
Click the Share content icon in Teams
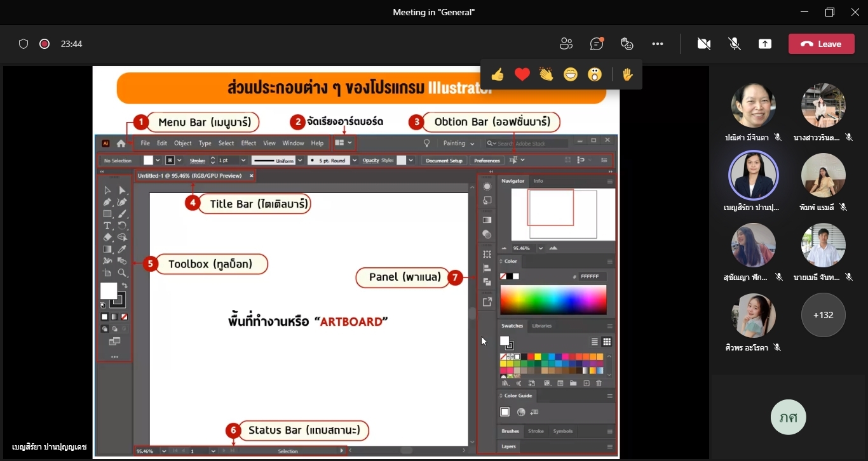(x=765, y=44)
